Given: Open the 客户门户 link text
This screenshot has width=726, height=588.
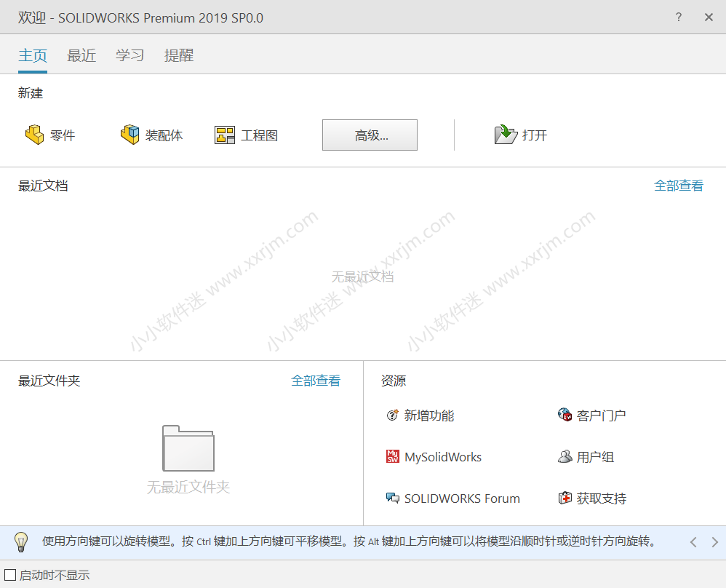Looking at the screenshot, I should point(602,416).
